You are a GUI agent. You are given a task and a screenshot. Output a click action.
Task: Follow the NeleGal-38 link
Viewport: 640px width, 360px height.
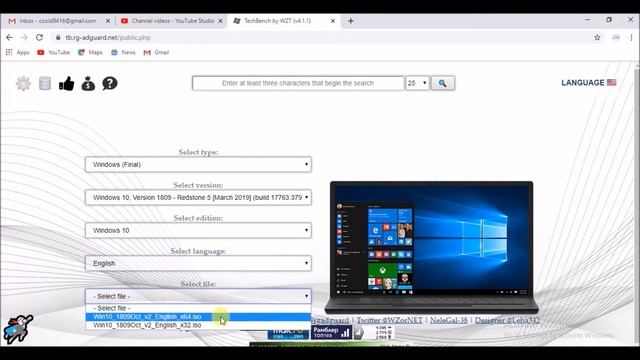[449, 320]
